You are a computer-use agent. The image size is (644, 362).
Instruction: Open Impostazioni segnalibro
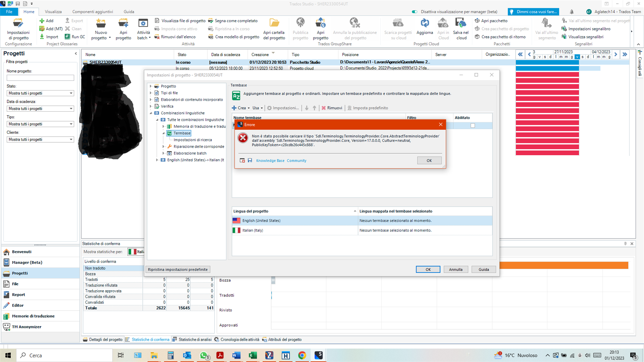click(x=586, y=29)
